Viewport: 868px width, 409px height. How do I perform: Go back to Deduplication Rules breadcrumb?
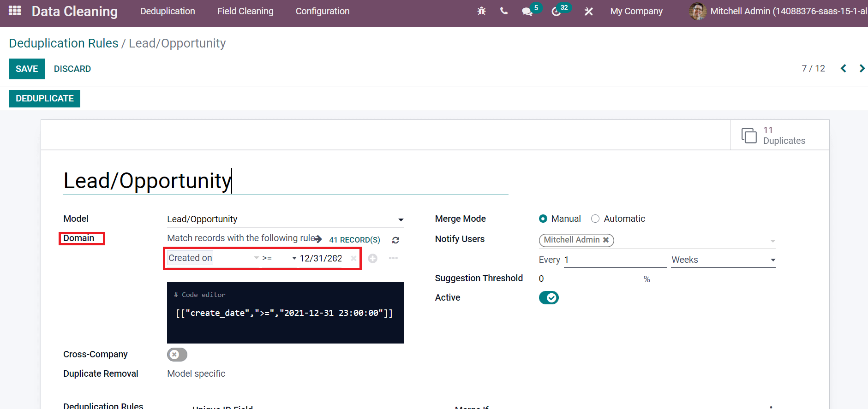pos(64,43)
